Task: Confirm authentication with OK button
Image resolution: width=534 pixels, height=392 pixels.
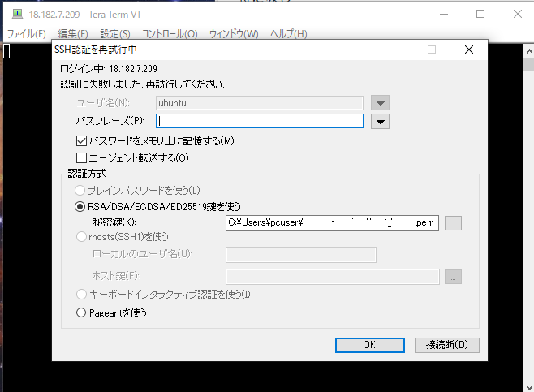Action: (x=370, y=345)
